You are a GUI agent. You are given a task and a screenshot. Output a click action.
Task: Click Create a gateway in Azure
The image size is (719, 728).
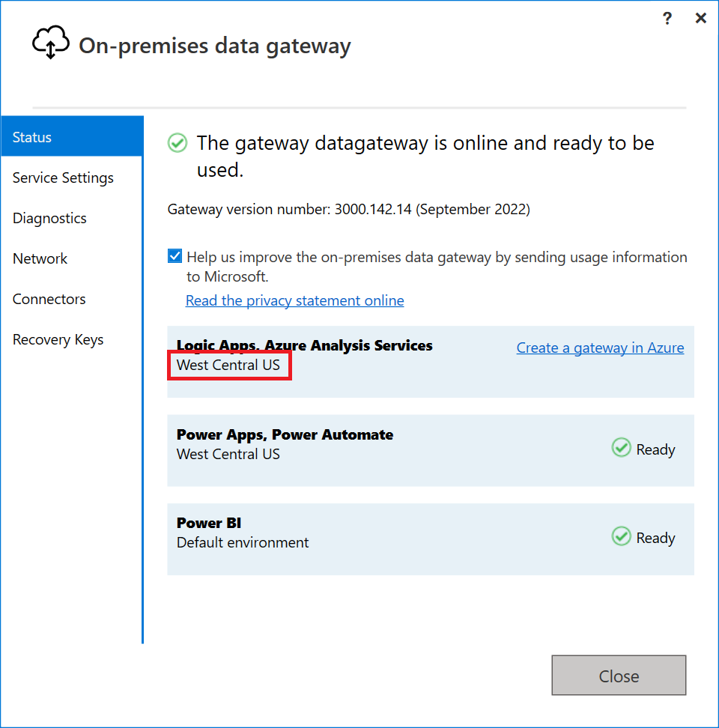pyautogui.click(x=600, y=348)
